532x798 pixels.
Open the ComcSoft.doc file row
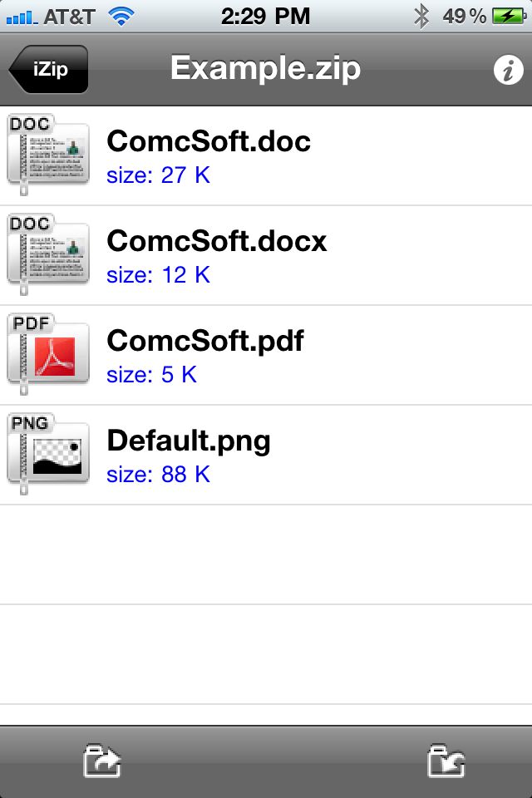pos(266,155)
